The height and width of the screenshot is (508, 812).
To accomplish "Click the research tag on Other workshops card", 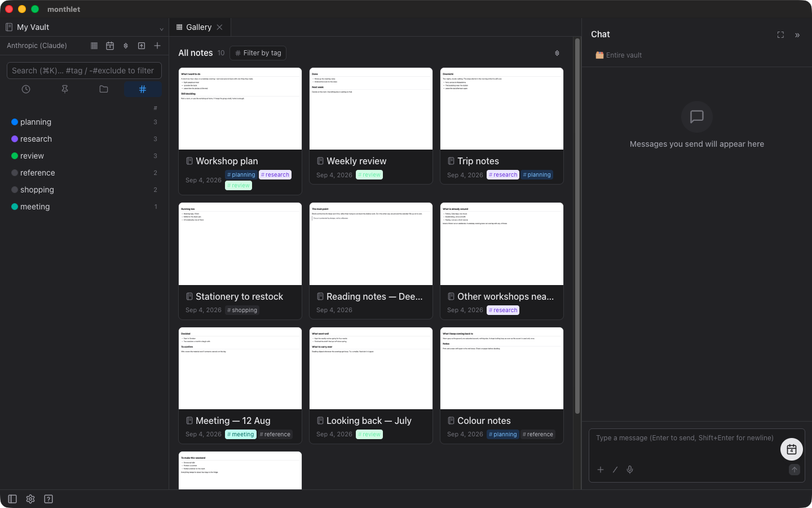I will (x=503, y=310).
